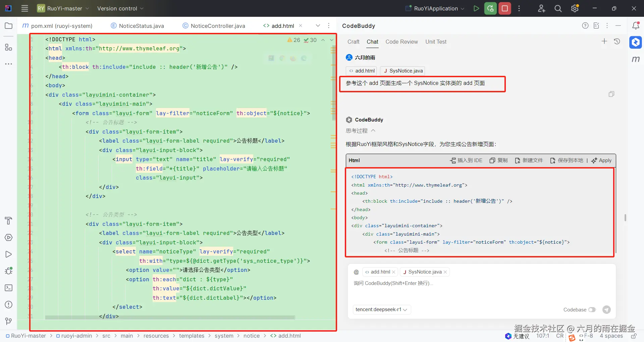Open the Project tool window folder icon
644x342 pixels.
tap(9, 26)
